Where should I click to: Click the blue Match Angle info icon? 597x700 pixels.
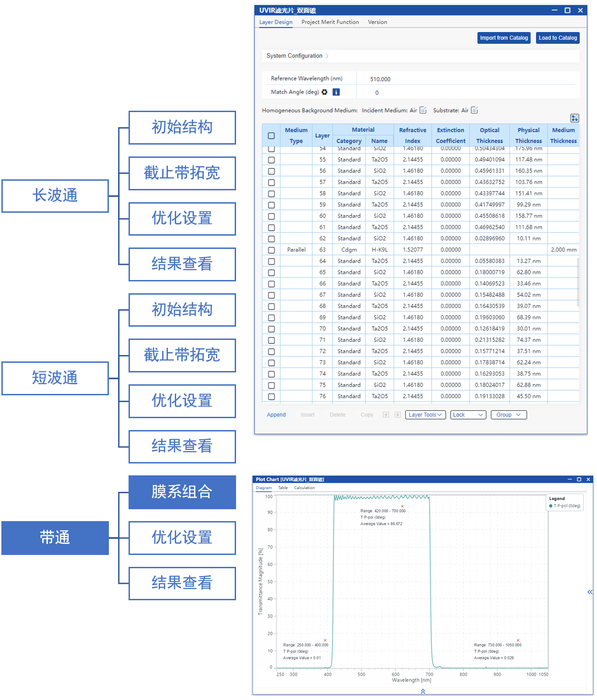pos(336,92)
